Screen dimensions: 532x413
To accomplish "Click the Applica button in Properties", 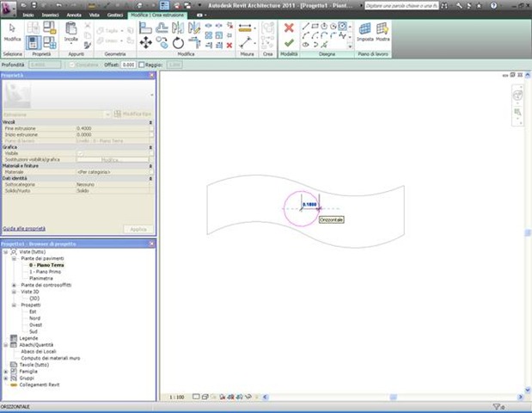I will click(138, 229).
